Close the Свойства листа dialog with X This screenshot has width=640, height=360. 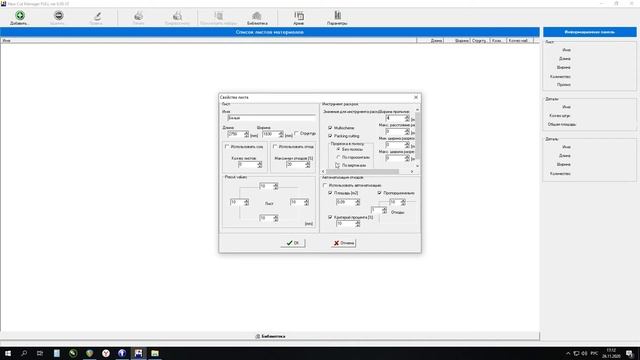[x=416, y=97]
